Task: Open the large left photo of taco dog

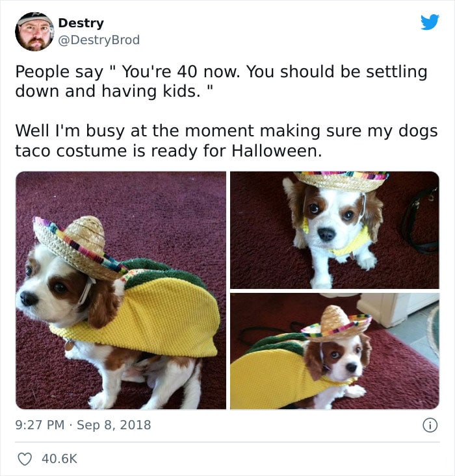Action: pos(121,290)
